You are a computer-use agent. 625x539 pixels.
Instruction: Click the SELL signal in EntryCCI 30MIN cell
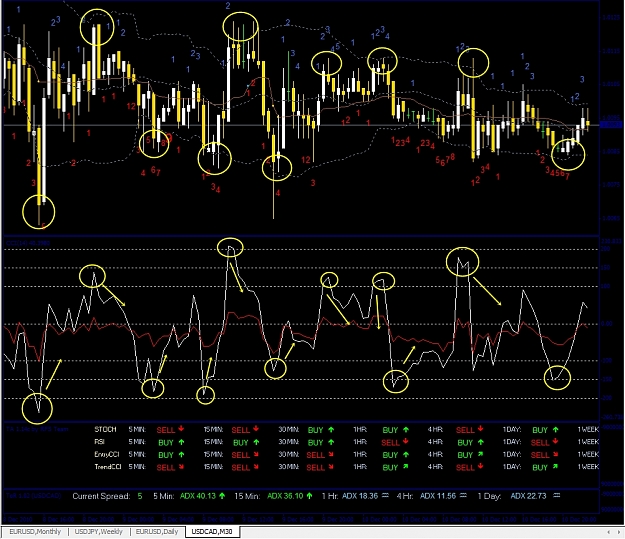(315, 455)
